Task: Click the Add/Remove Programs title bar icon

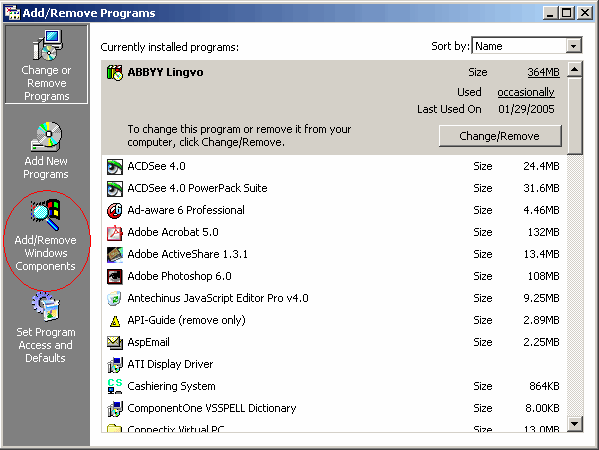Action: (12, 13)
